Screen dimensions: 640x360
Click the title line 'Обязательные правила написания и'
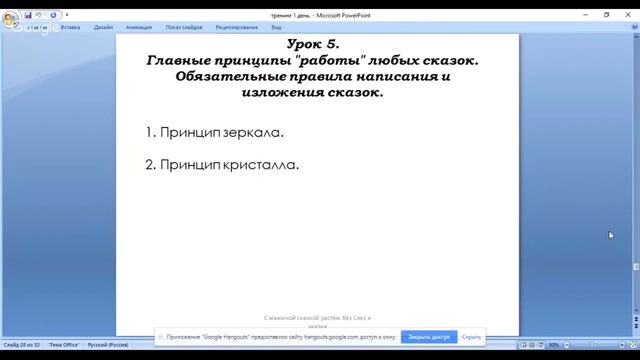[x=313, y=76]
